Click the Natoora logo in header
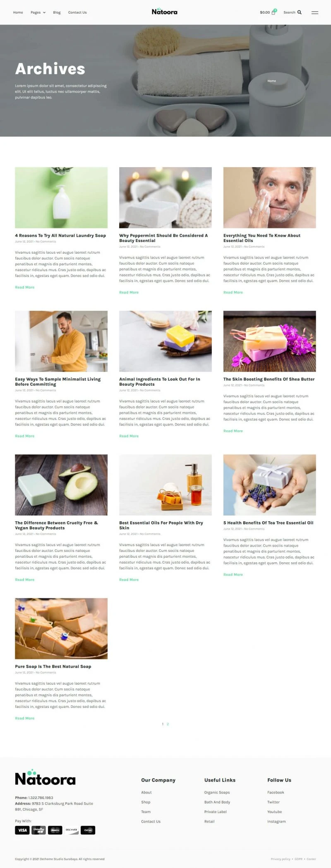Screen dimensions: 331x868 coord(165,12)
